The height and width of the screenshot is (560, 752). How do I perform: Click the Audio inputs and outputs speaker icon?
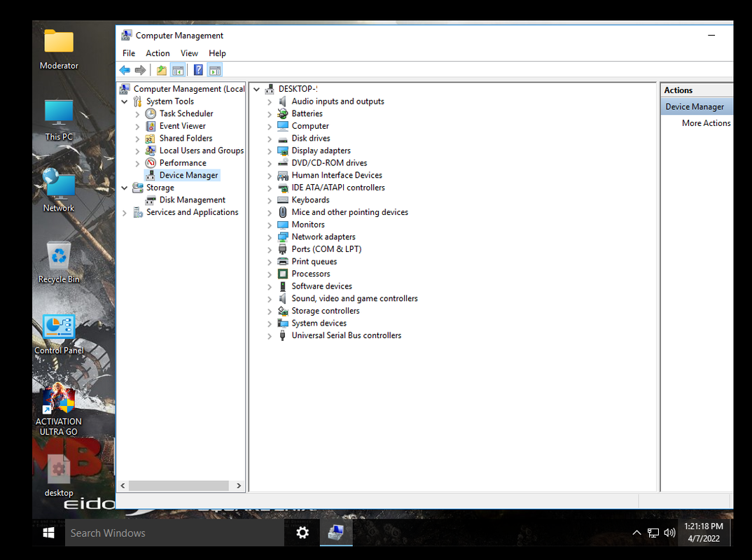[283, 101]
